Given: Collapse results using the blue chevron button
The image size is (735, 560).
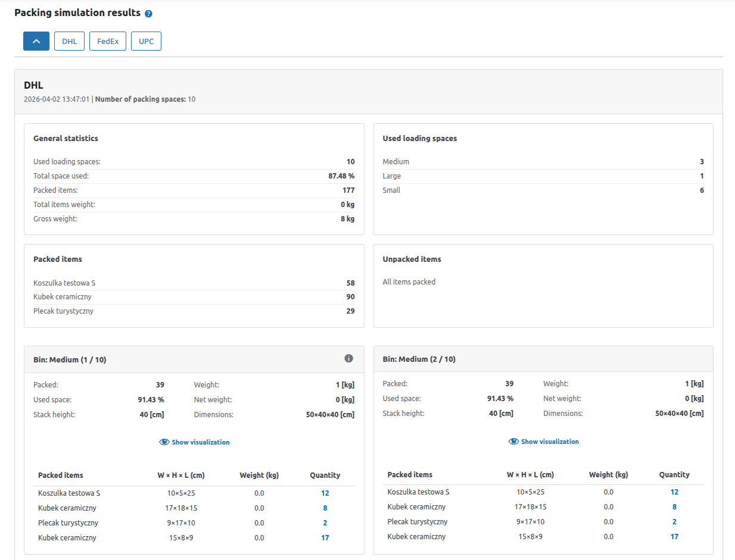Looking at the screenshot, I should click(x=36, y=41).
